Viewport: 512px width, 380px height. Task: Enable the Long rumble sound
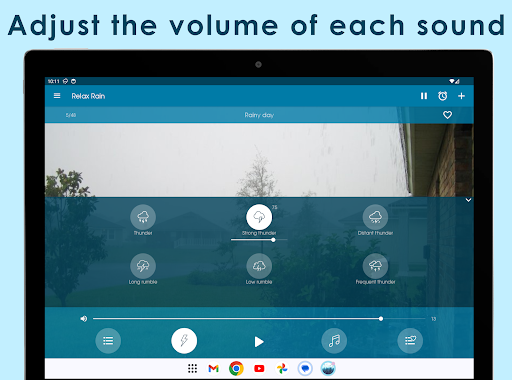143,266
